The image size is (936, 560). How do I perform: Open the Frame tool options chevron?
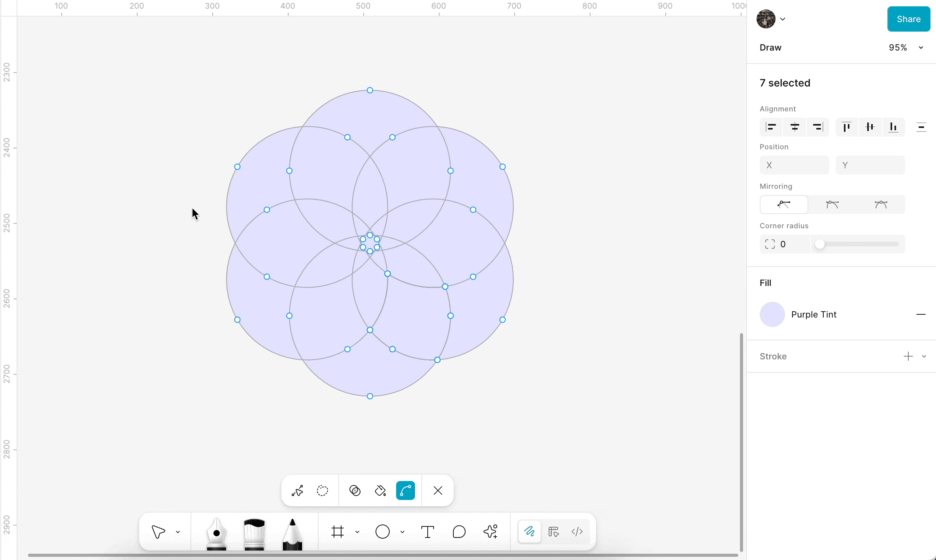[357, 532]
